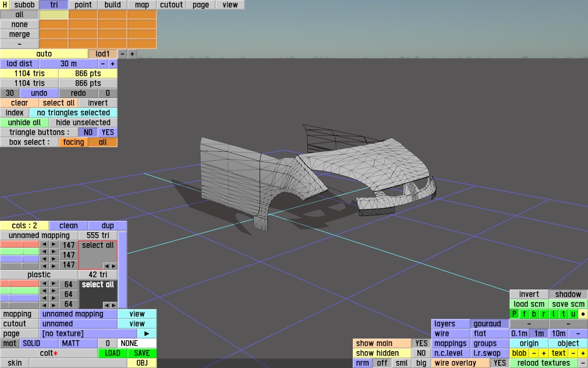Decrease plastic red value using left arrow
This screenshot has height=368, width=588.
44,283
